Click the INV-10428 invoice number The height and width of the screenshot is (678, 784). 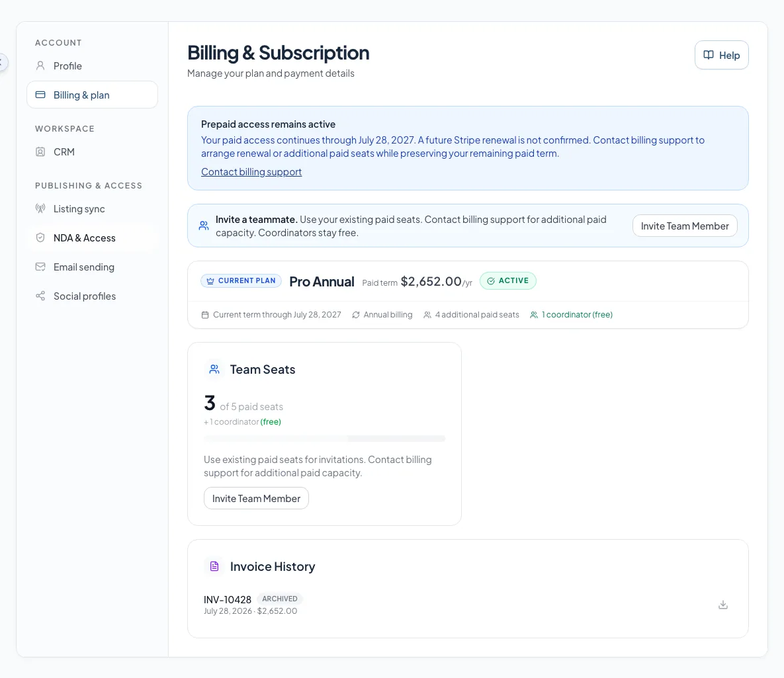tap(228, 599)
